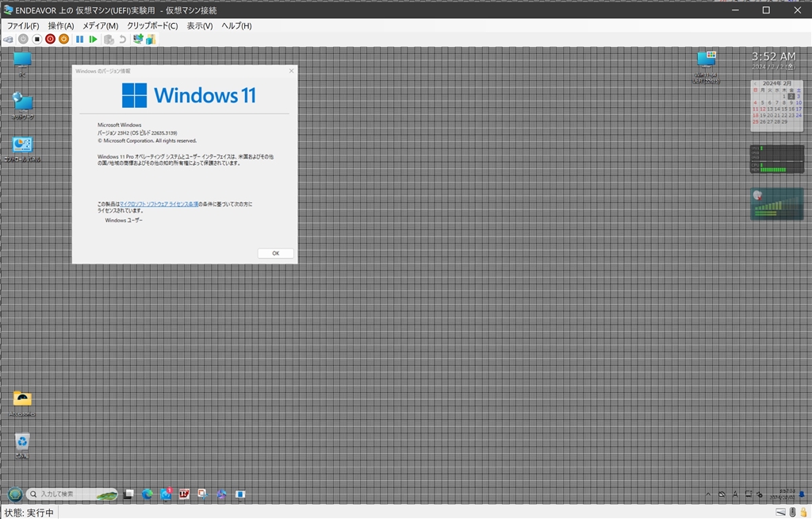Select the ネットワーク desktop icon
This screenshot has width=812, height=519.
22,106
